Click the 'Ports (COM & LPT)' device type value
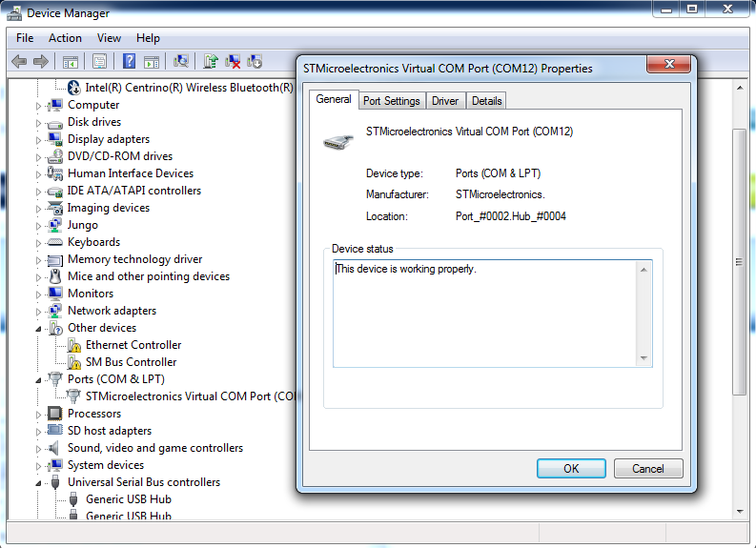Screen dimensions: 756x548 click(498, 173)
